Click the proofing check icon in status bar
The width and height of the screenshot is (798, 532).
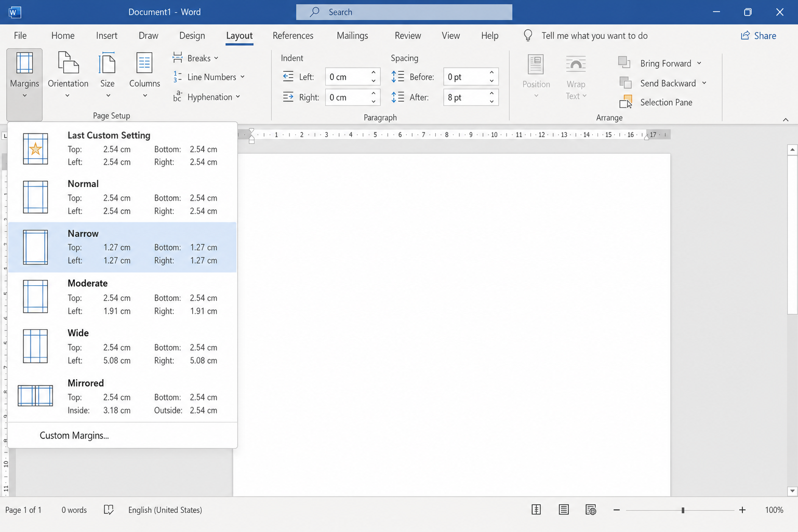pyautogui.click(x=109, y=510)
